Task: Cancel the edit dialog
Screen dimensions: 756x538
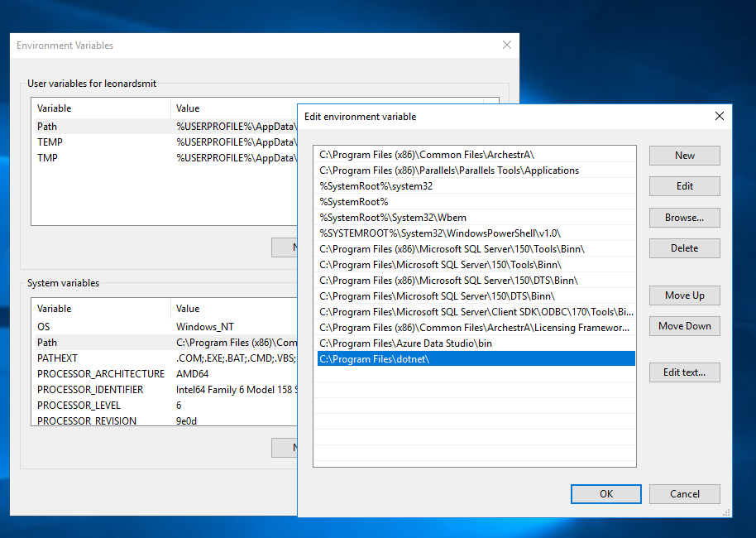Action: 684,494
